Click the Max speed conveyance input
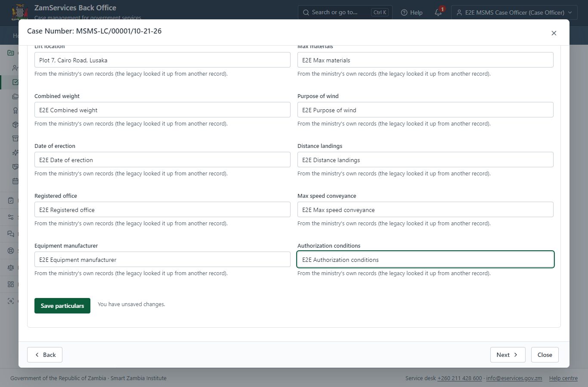Screen dimensions: 588x387 click(x=425, y=209)
